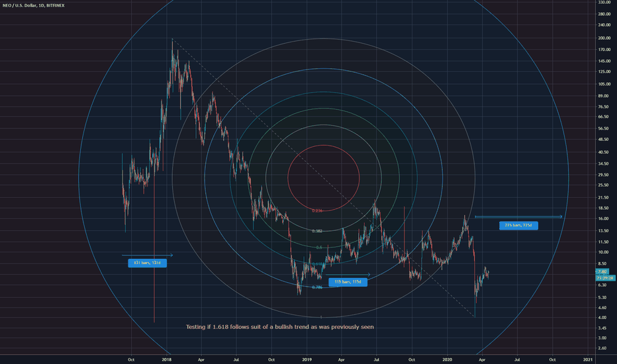The width and height of the screenshot is (617, 364).
Task: Select the 0.382 Fibonacci circle label
Action: (x=317, y=231)
